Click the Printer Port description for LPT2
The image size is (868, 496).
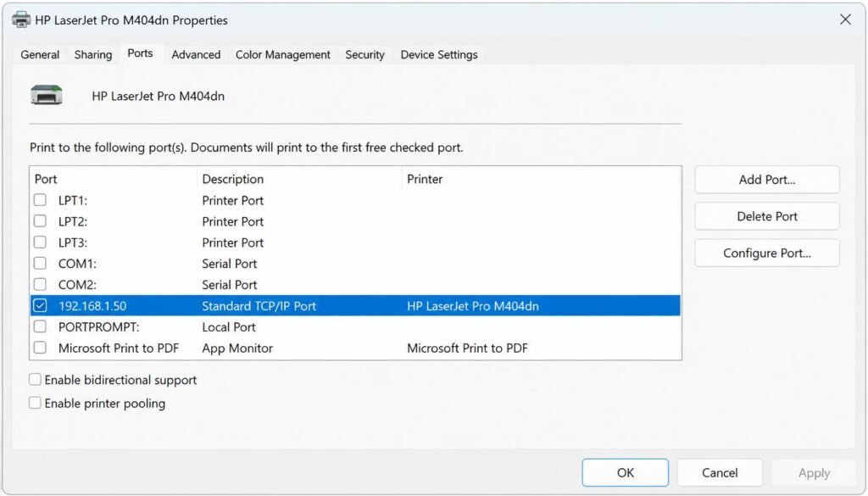coord(232,221)
